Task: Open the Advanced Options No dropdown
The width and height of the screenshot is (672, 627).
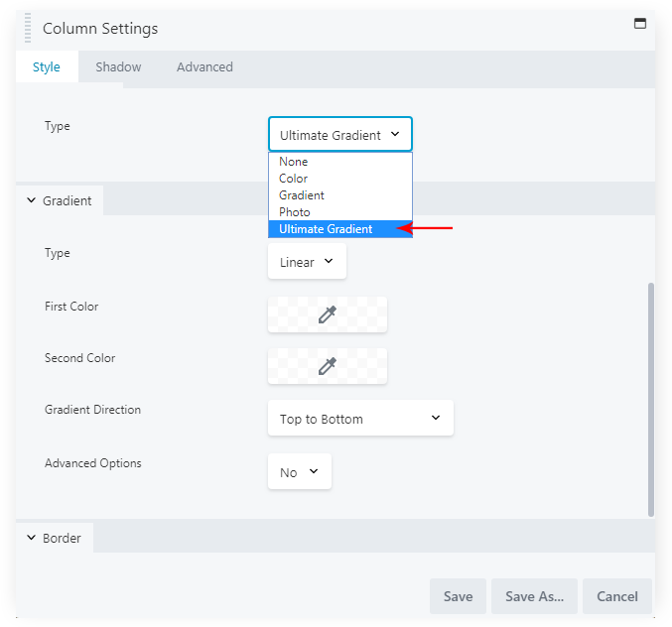Action: [x=299, y=472]
